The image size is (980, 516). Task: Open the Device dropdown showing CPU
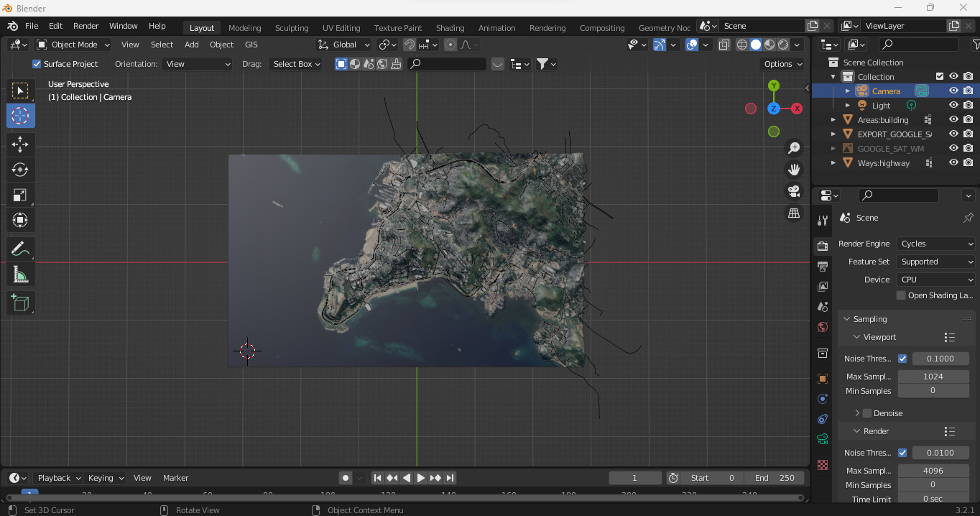click(x=935, y=280)
